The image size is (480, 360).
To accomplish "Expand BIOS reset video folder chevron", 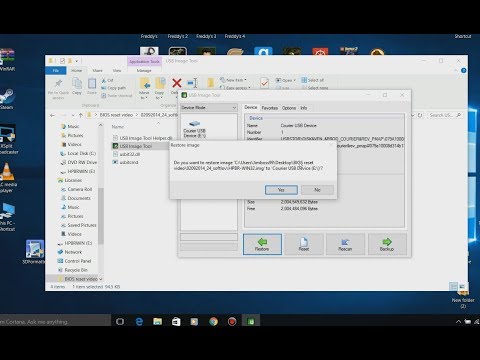I will tap(101, 279).
